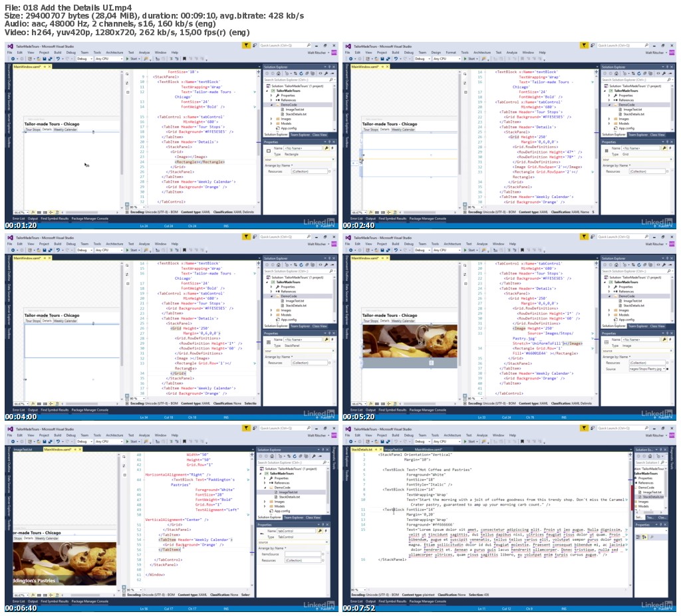Viewport: 681px width, 616px height.
Task: Click the bookmark icon in the 00:01:20 toolbar
Action: pos(184,58)
